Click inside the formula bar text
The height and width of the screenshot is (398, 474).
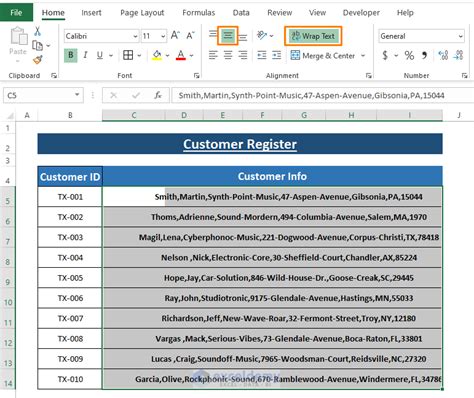(x=311, y=96)
